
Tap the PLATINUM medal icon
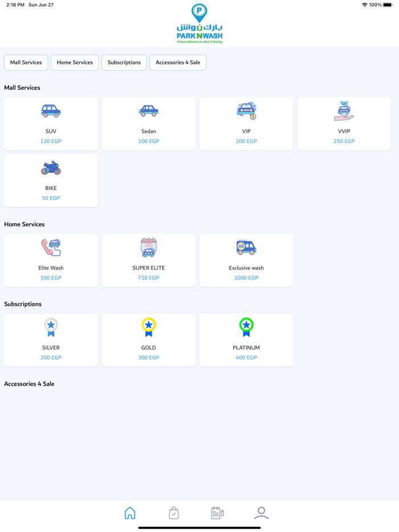click(246, 327)
